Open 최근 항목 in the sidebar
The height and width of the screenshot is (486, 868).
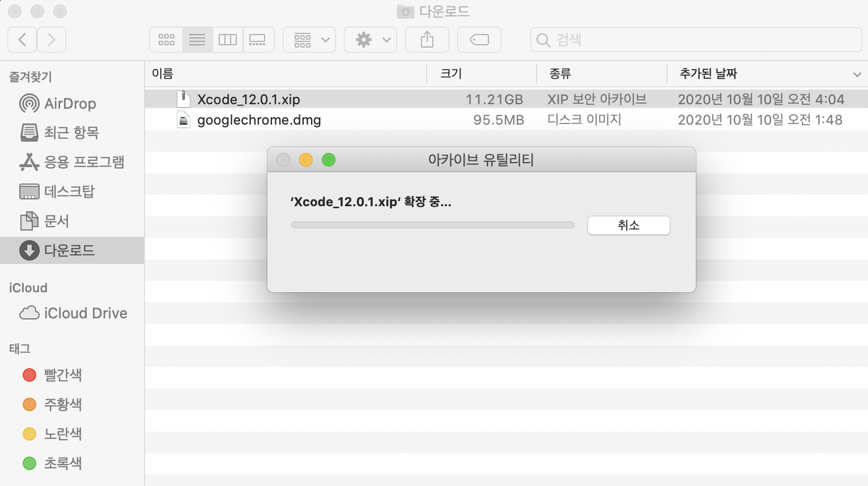point(71,133)
